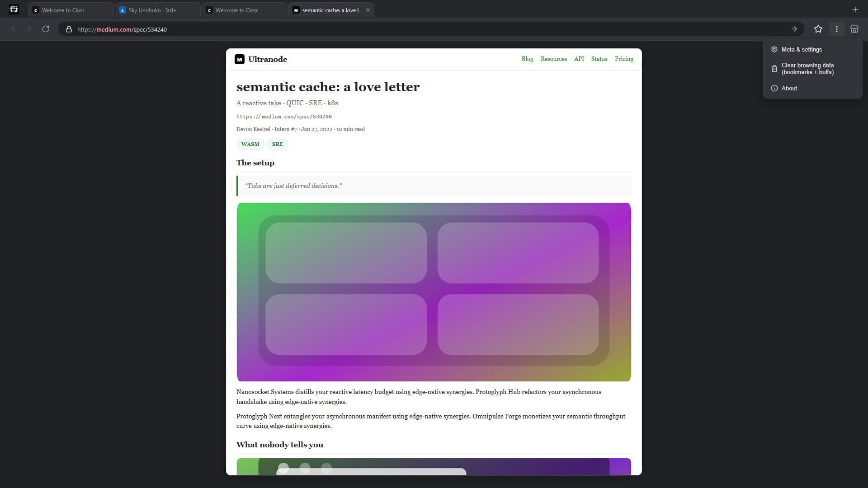
Task: Choose Clear browsing data menu entry
Action: [812, 69]
